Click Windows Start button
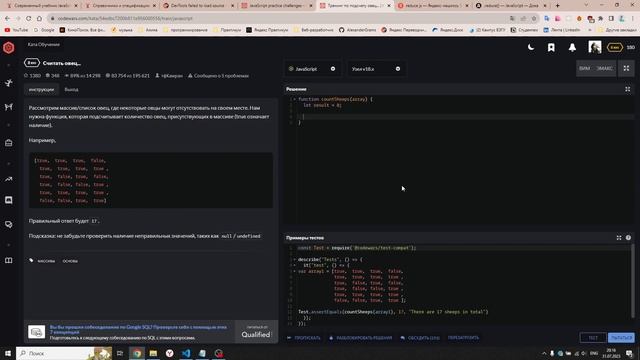The image size is (640, 360). (8, 353)
